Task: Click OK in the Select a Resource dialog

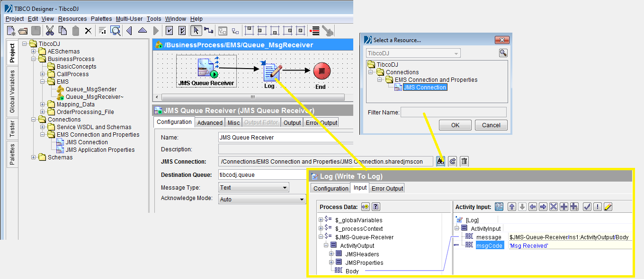Action: click(x=455, y=125)
